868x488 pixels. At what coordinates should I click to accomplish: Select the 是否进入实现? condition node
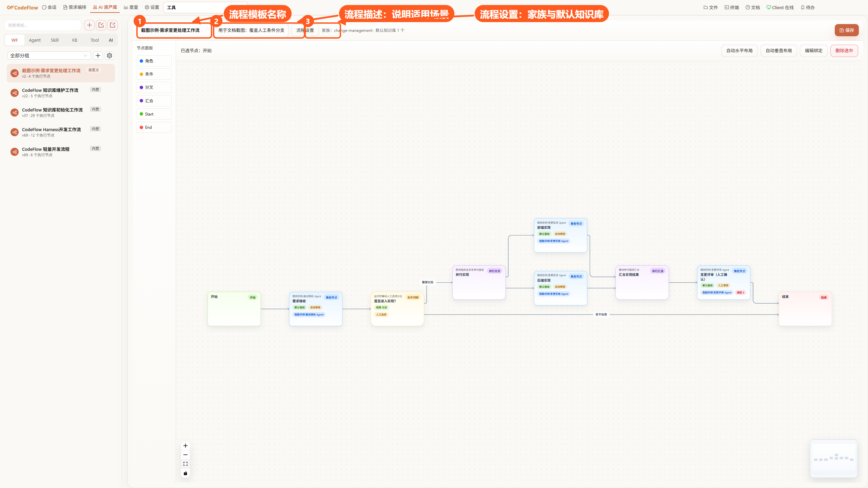[x=397, y=309]
